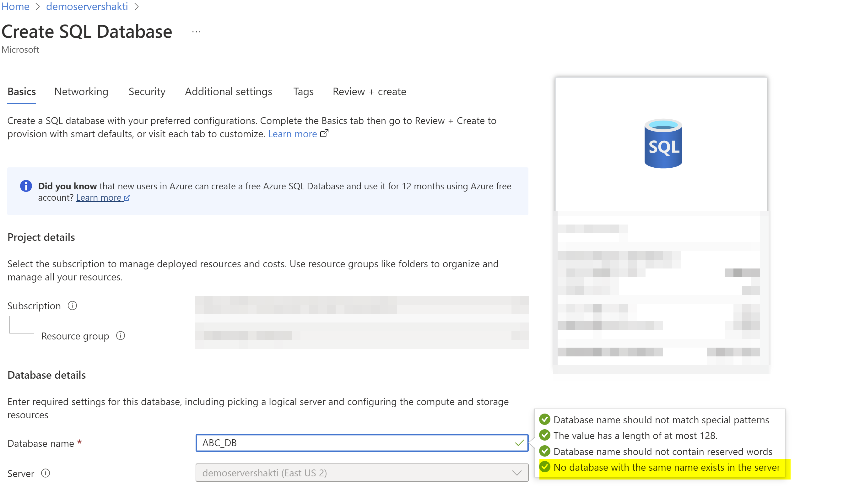Click the Project details heading
Viewport: 865px width, 504px height.
(x=41, y=237)
